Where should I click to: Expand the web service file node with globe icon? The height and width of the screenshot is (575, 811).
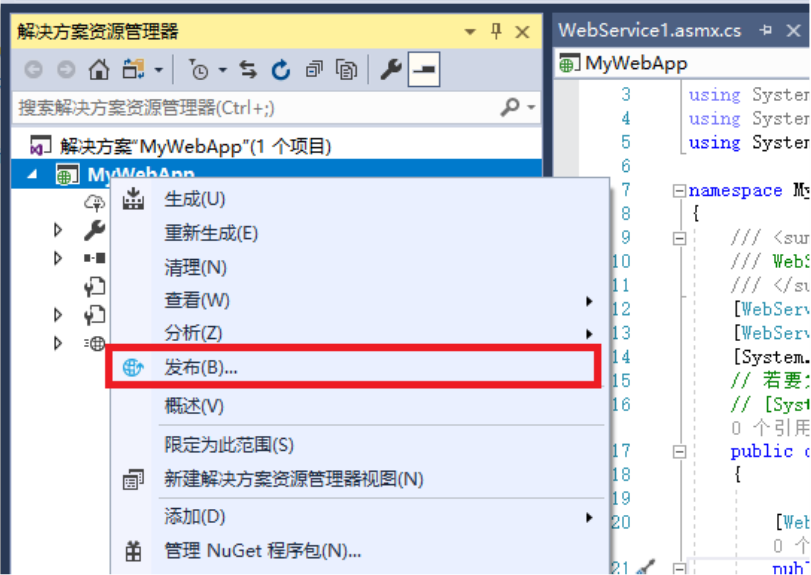click(x=58, y=343)
